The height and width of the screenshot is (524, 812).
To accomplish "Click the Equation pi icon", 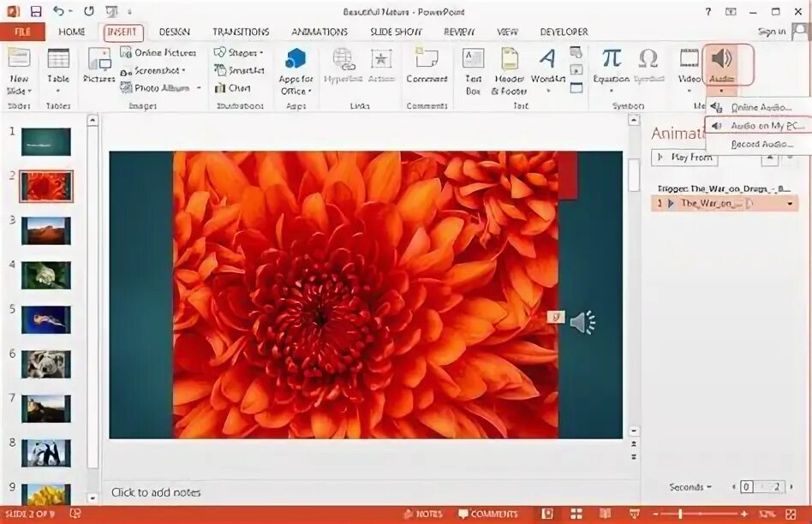I will click(x=612, y=58).
